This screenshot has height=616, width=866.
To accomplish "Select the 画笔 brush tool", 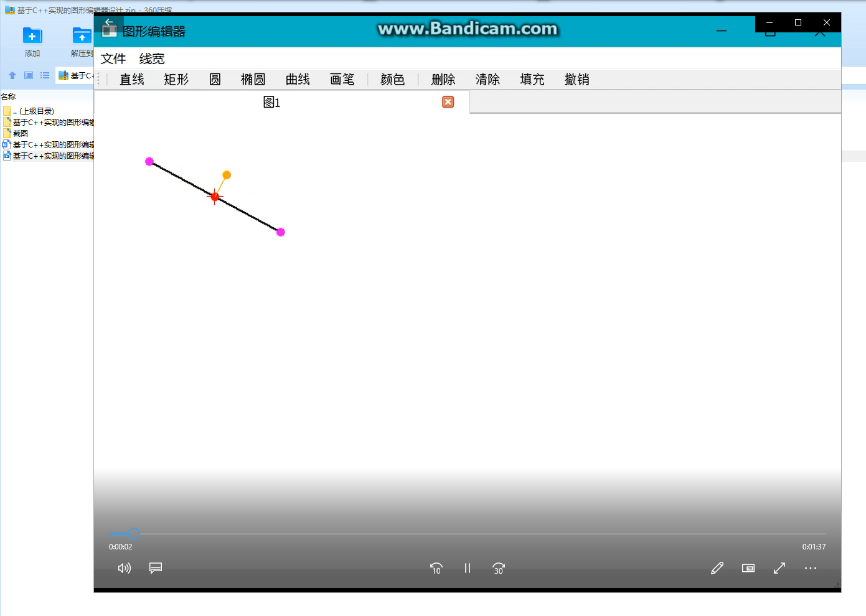I will [342, 80].
